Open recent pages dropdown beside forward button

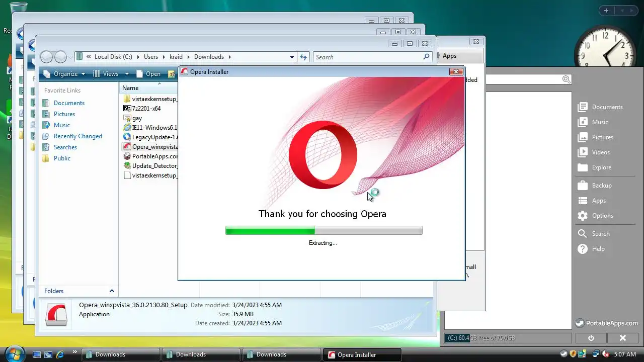pos(70,57)
